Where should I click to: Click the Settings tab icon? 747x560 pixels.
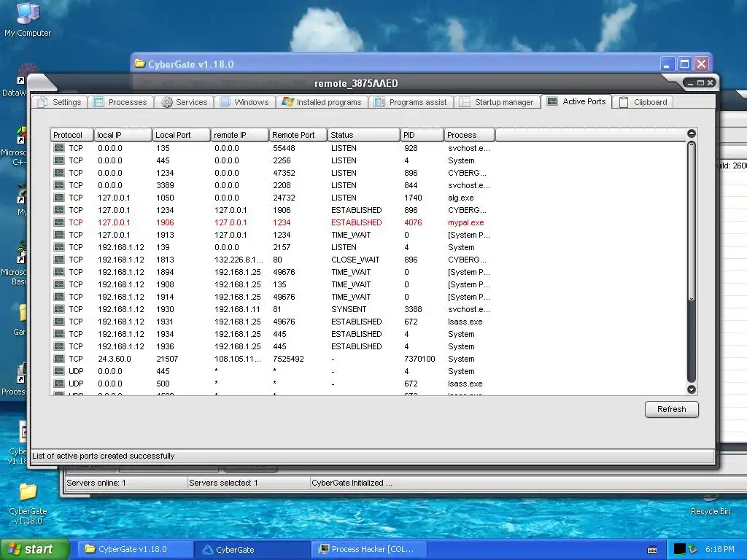(42, 102)
